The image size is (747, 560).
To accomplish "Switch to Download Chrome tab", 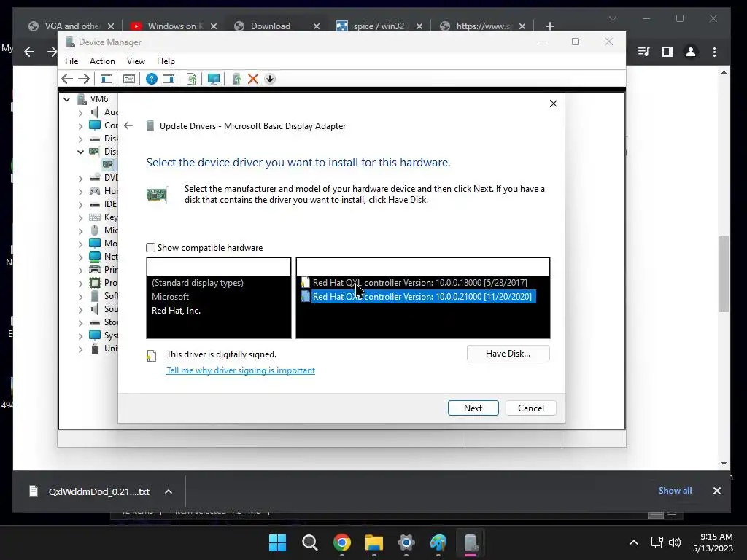I will click(276, 26).
